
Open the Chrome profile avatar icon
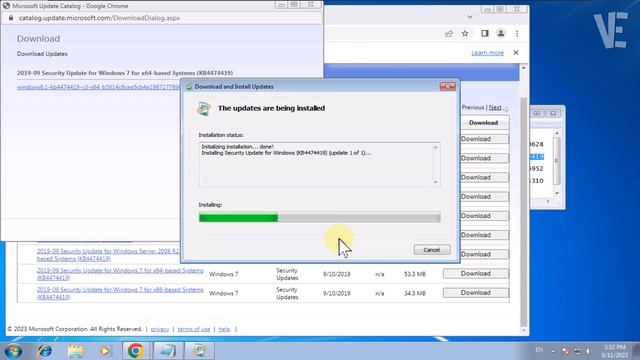click(x=501, y=34)
